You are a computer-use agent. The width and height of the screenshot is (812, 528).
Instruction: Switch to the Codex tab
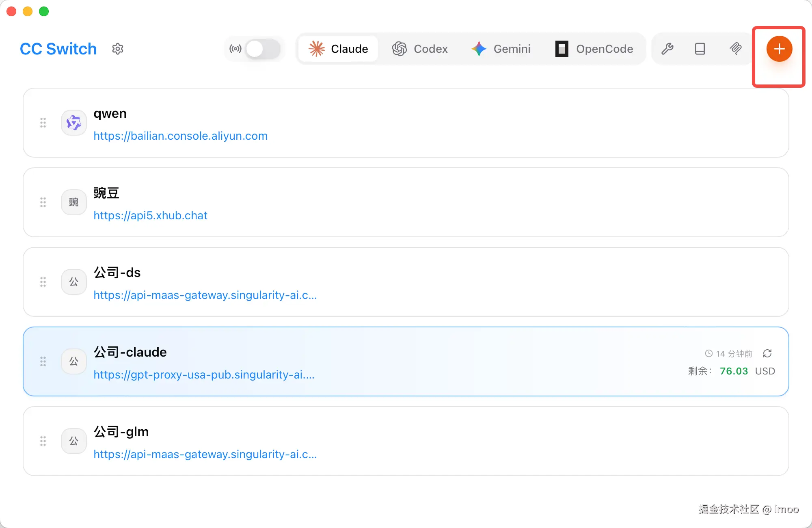[x=420, y=49]
